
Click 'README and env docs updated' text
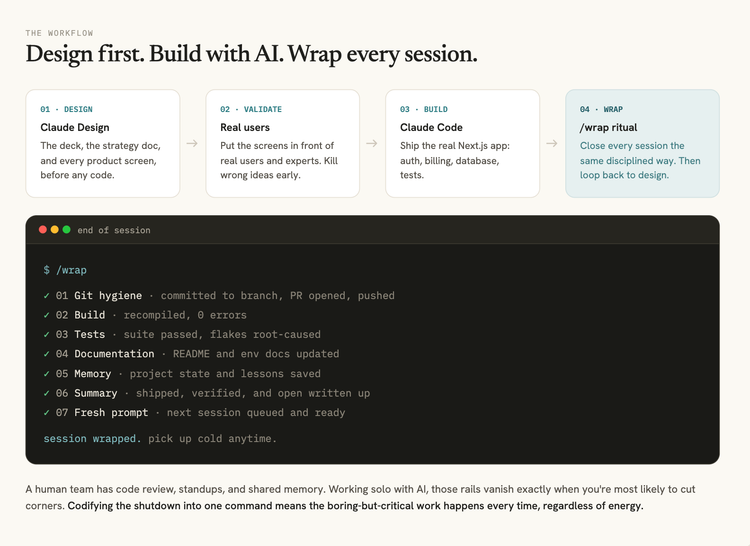click(256, 354)
